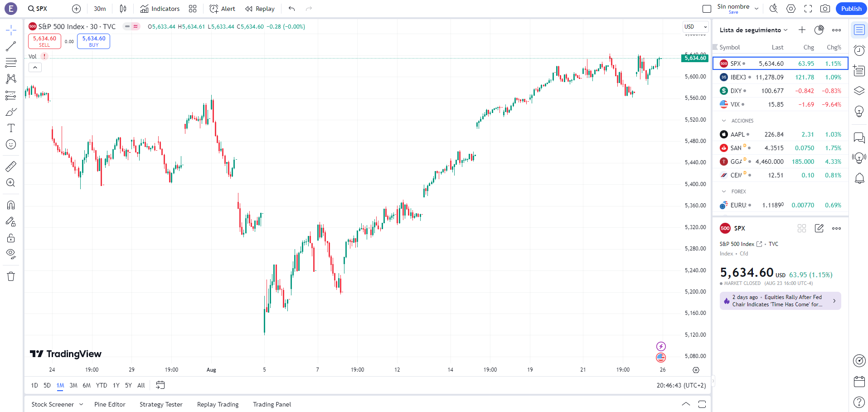Open the Calendar panel in right sidebar
The height and width of the screenshot is (412, 868).
[859, 382]
